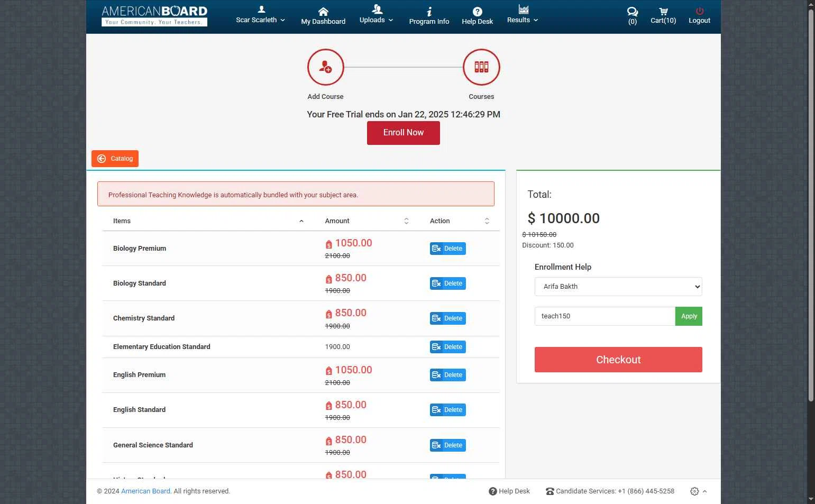Screen dimensions: 815x504
Task: Click the Add Course step circle
Action: (x=326, y=67)
